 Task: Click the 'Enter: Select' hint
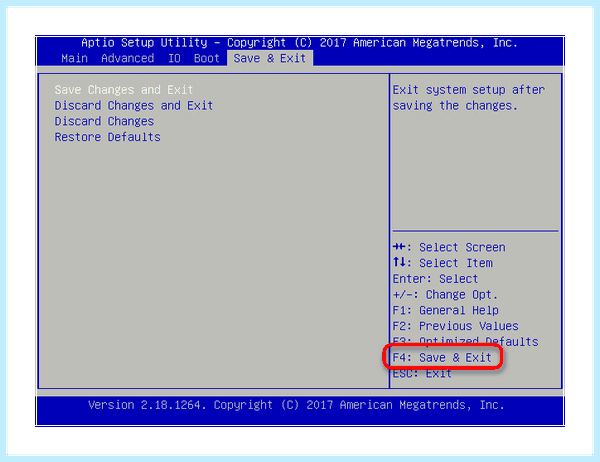(x=435, y=279)
